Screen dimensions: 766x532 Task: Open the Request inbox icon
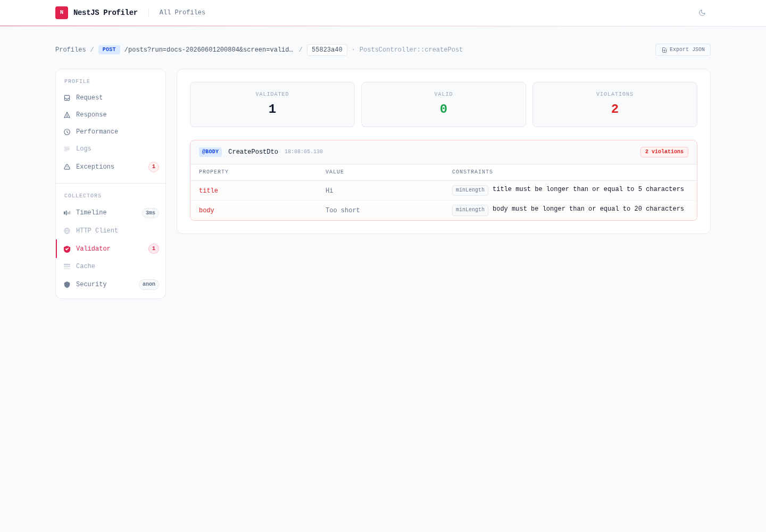pos(67,98)
